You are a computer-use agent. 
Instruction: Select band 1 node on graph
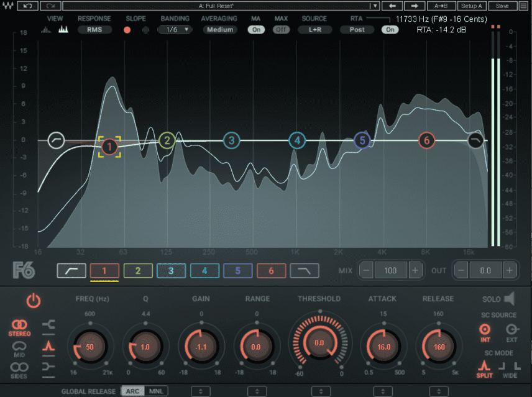coord(109,147)
